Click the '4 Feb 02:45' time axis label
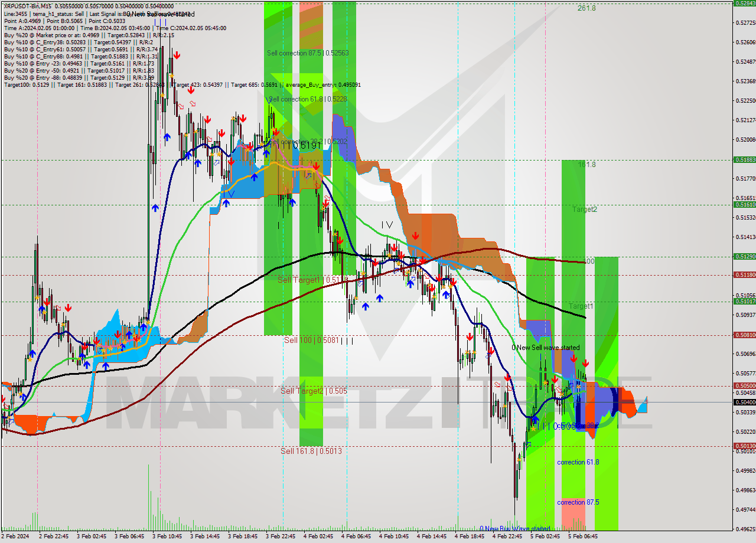Viewport: 756px width, 543px height. (318, 537)
